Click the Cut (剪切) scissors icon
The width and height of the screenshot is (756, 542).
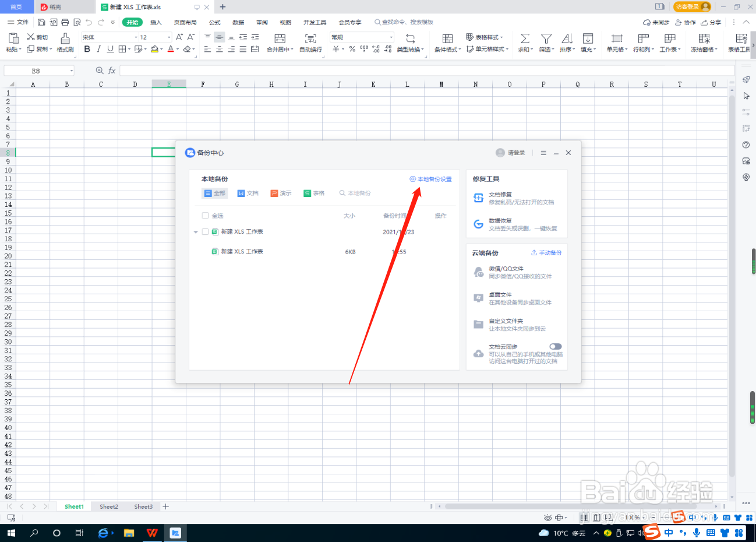[31, 37]
